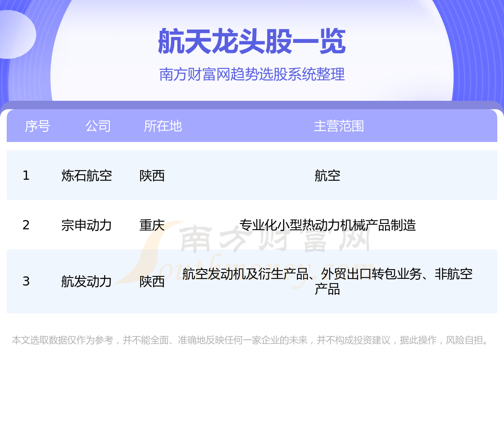Click the disclaimer text 本文选取数据仅作为参考

coord(63,340)
